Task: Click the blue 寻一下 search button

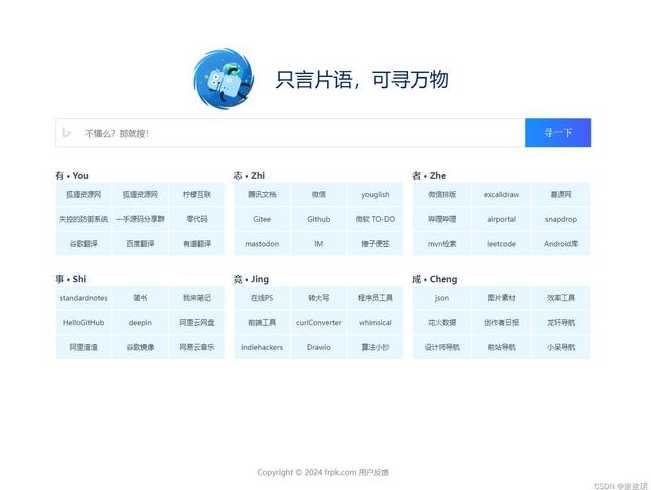Action: point(558,133)
